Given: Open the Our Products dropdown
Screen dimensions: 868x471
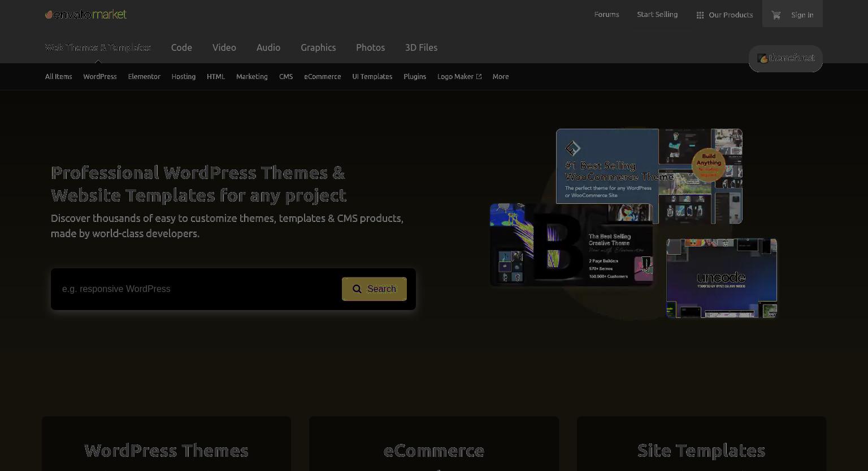Looking at the screenshot, I should (724, 15).
